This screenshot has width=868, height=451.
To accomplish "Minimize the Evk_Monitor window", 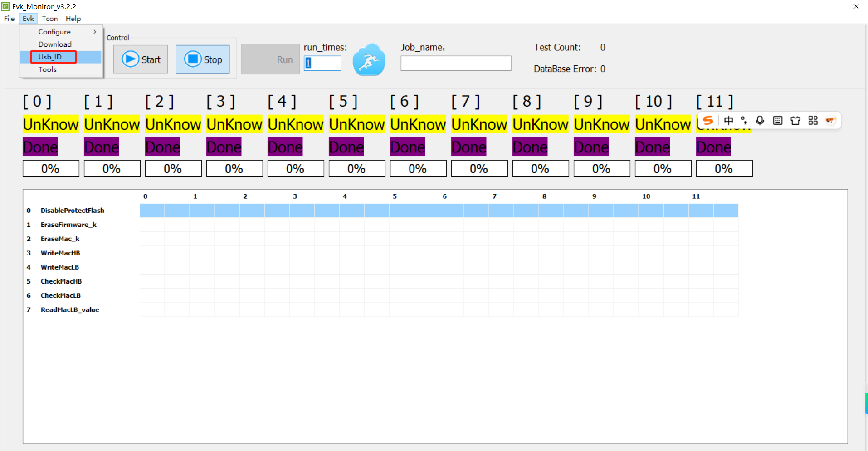I will pos(803,6).
